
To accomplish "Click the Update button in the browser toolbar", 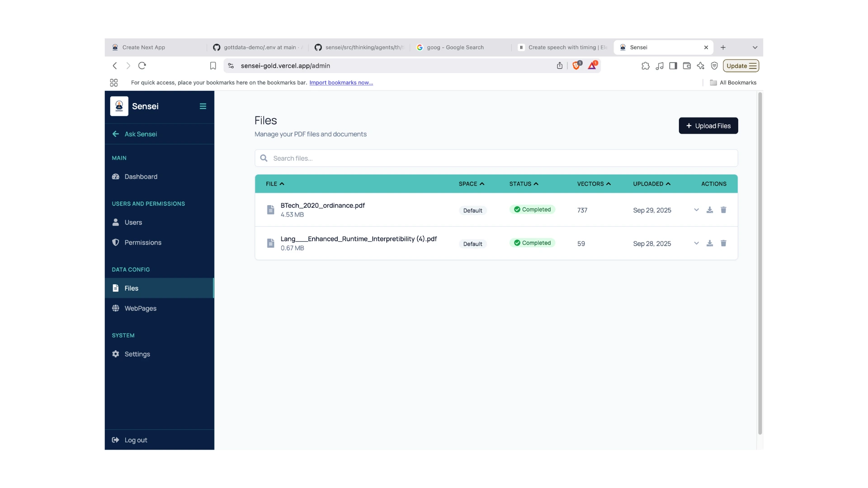I will [741, 66].
